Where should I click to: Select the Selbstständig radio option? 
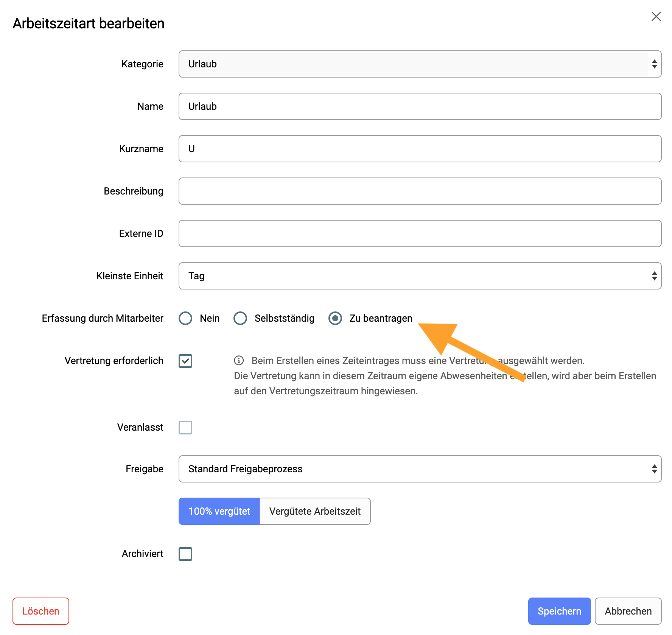240,318
